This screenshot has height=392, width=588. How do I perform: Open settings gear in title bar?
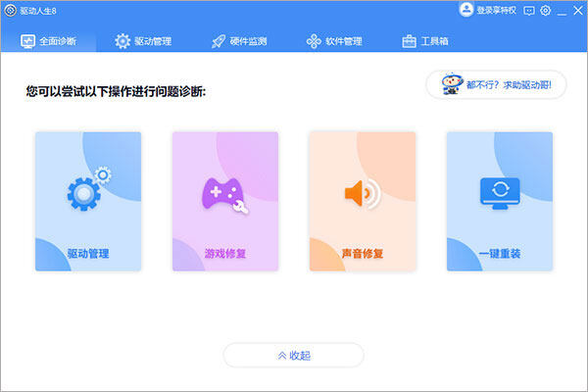546,11
